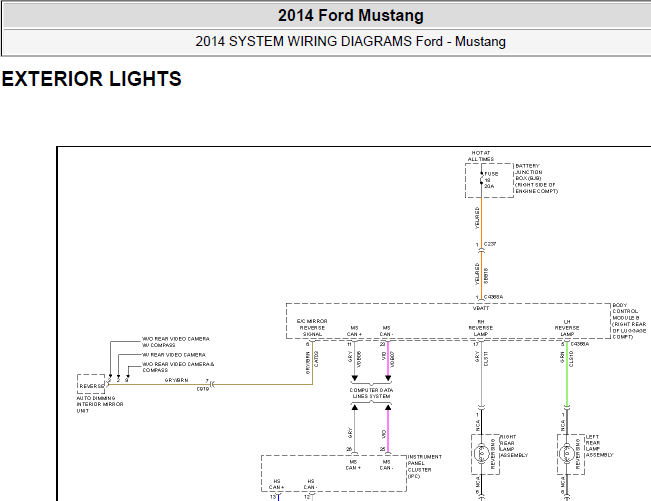Click the 'HS CAN -' label
The image size is (651, 501).
(311, 484)
